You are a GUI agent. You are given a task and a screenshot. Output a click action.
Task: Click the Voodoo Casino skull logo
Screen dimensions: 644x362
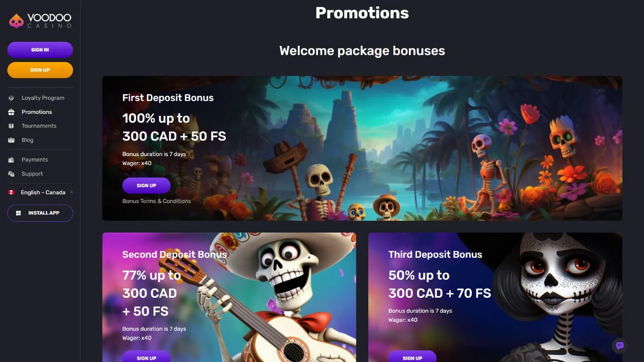[x=17, y=21]
